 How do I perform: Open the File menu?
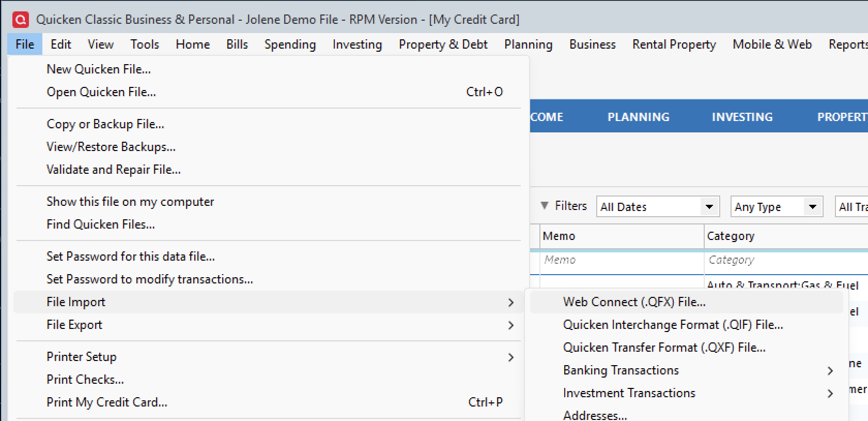pyautogui.click(x=25, y=44)
